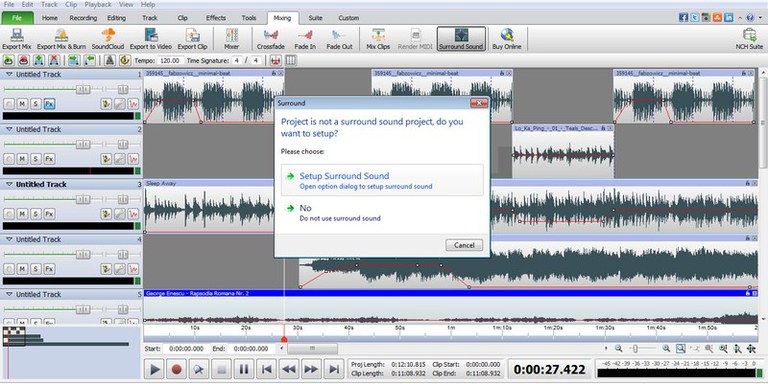
Task: Click the Export Clip icon
Action: pyautogui.click(x=192, y=39)
